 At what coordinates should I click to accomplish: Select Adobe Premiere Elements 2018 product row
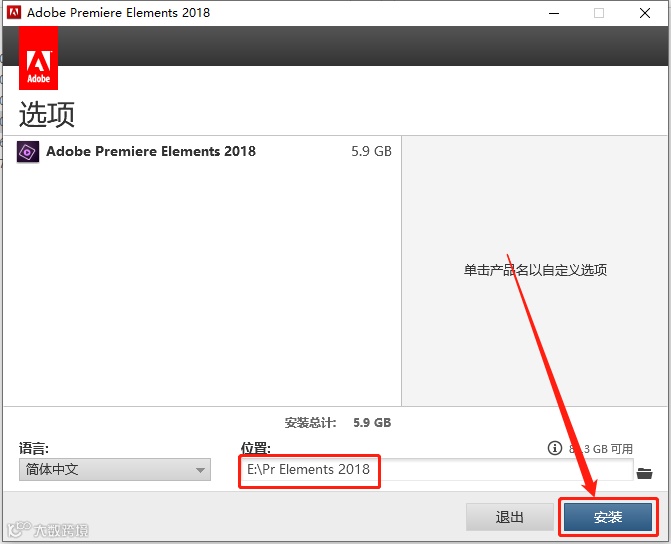[x=202, y=152]
